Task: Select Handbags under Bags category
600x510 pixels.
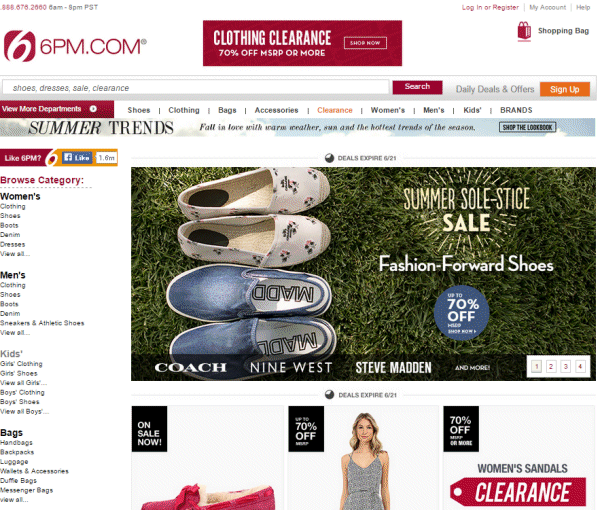Action: [x=16, y=443]
